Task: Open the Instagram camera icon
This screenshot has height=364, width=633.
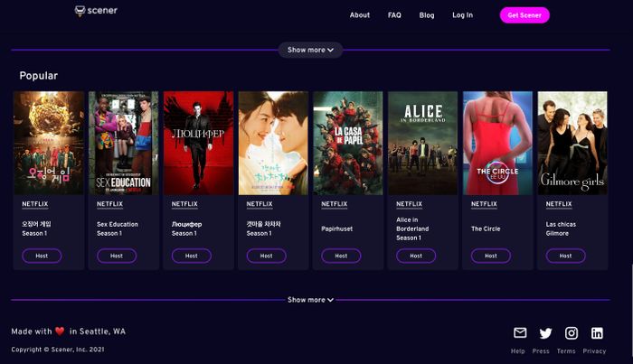Action: [572, 333]
